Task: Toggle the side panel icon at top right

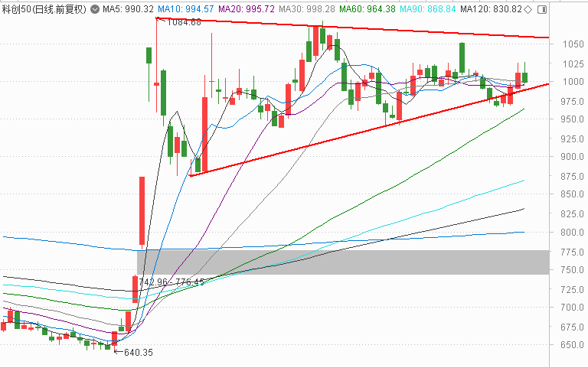Action: point(542,9)
